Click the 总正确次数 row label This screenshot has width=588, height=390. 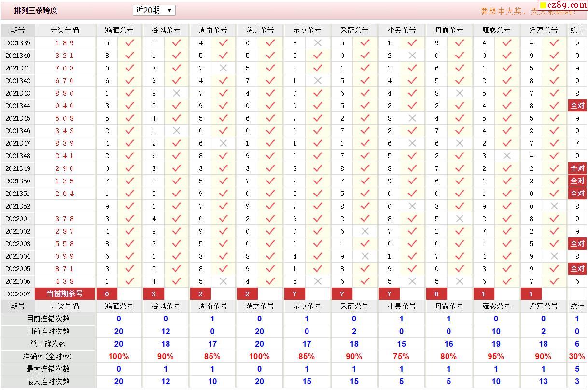point(48,344)
